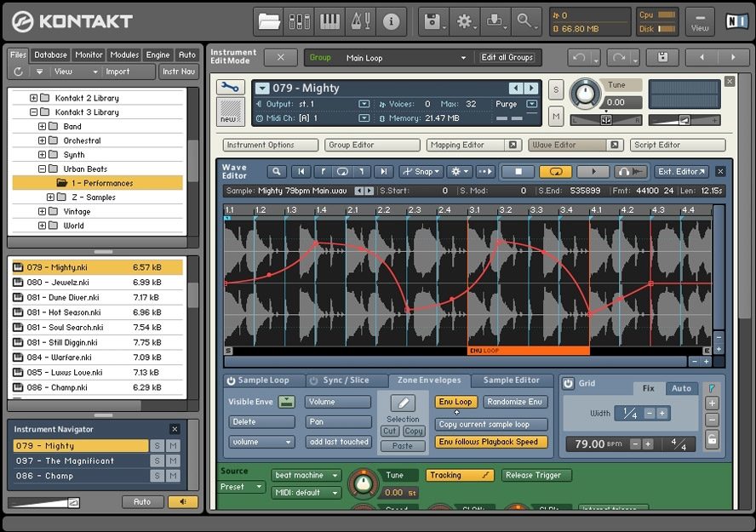This screenshot has width=756, height=532.
Task: Toggle the Tracking button in Source
Action: (x=460, y=475)
